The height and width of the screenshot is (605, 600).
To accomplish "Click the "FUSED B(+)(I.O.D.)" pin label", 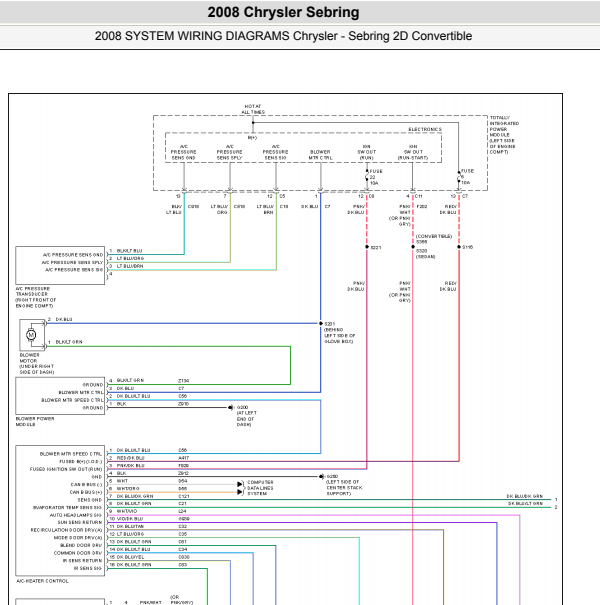I will tap(80, 461).
